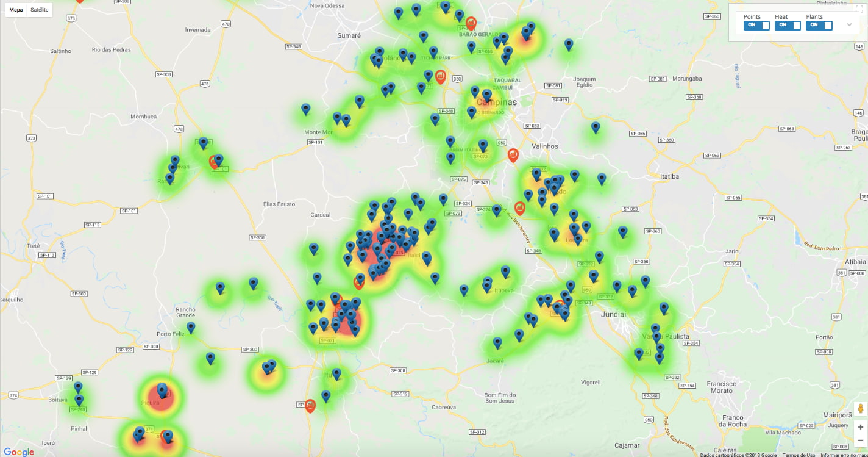The height and width of the screenshot is (457, 868).
Task: Switch off the Plants toggle
Action: point(819,25)
